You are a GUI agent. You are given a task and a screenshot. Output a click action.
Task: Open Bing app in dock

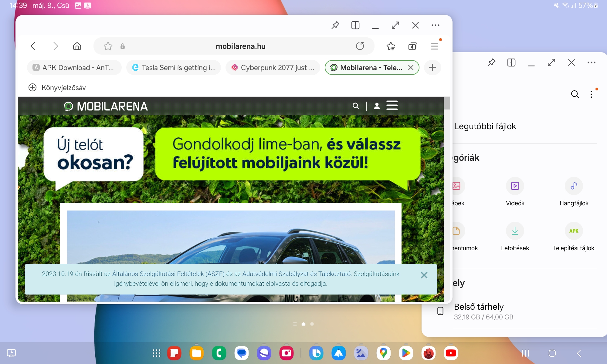[x=316, y=353]
